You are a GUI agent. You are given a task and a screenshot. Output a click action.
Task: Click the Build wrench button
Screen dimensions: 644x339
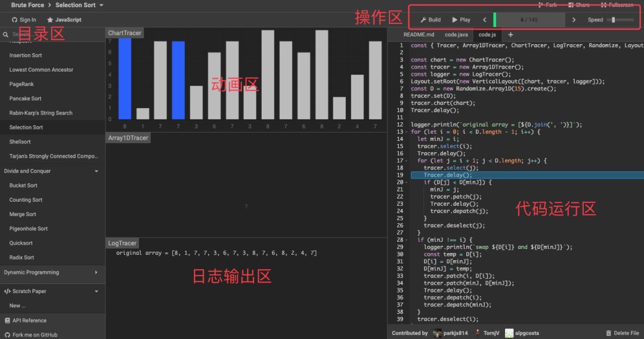(430, 20)
